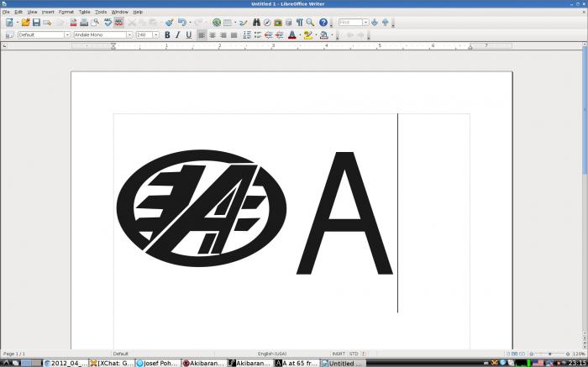Open the Table size dropdown arrow
Viewport: 588px width, 367px height.
click(235, 23)
